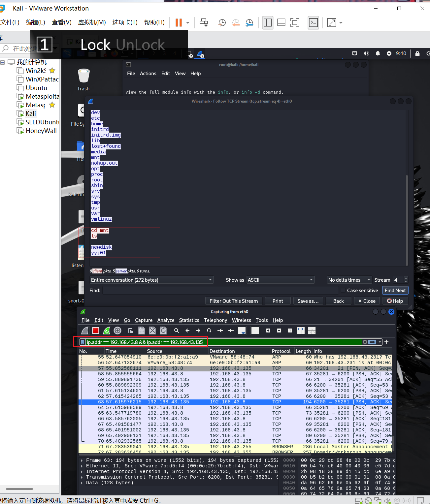The width and height of the screenshot is (430, 504).
Task: Click the Wireshark start capture shark fin icon
Action: click(85, 331)
